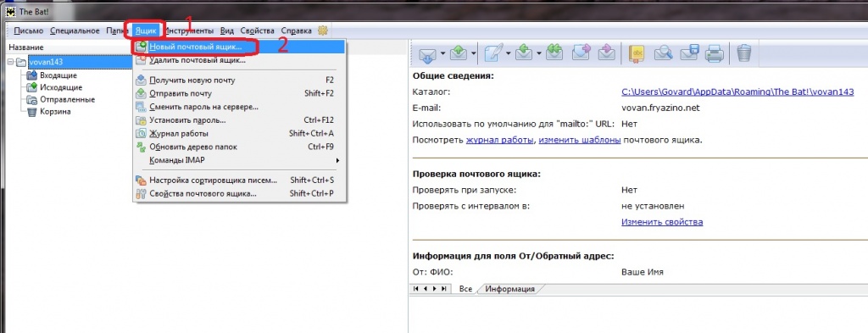Open dropdown arrow next to New Message
This screenshot has width=868, height=333.
[508, 53]
